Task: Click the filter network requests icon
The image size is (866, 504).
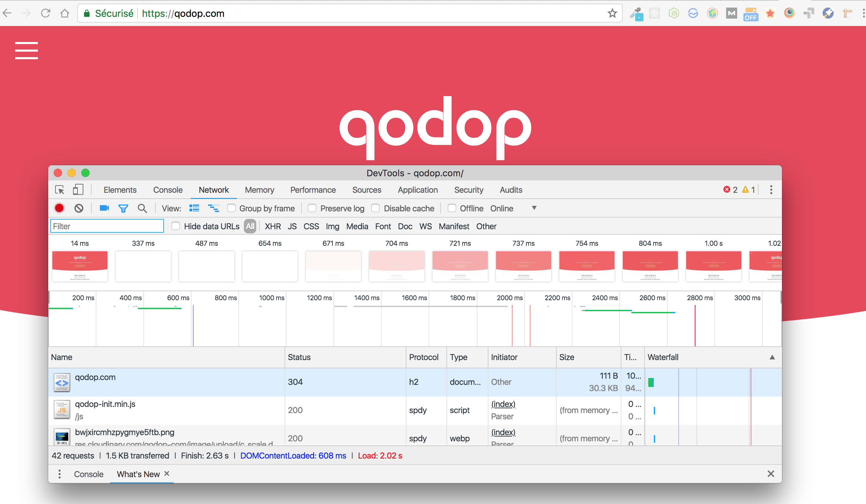Action: tap(122, 208)
